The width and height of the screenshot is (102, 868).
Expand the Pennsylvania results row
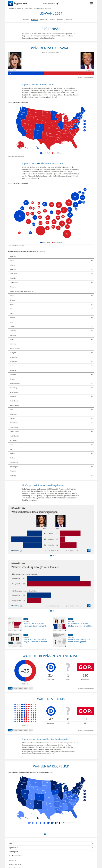[x=51, y=423]
